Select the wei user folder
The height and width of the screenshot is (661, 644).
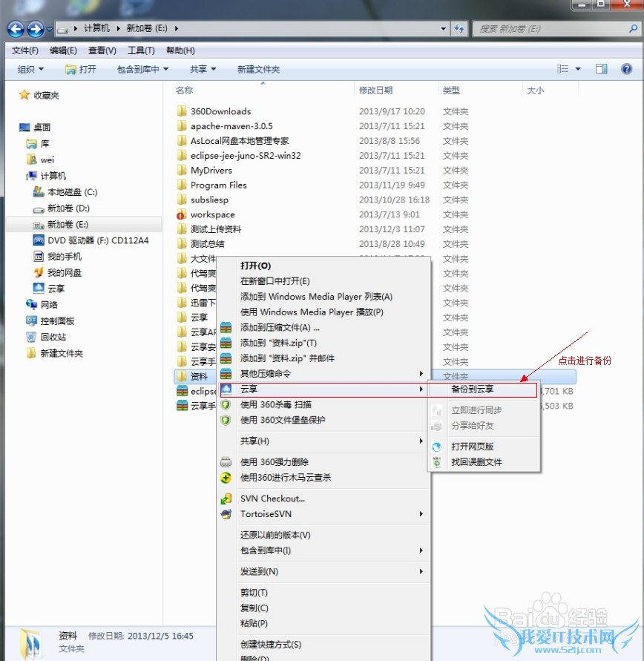(41, 160)
